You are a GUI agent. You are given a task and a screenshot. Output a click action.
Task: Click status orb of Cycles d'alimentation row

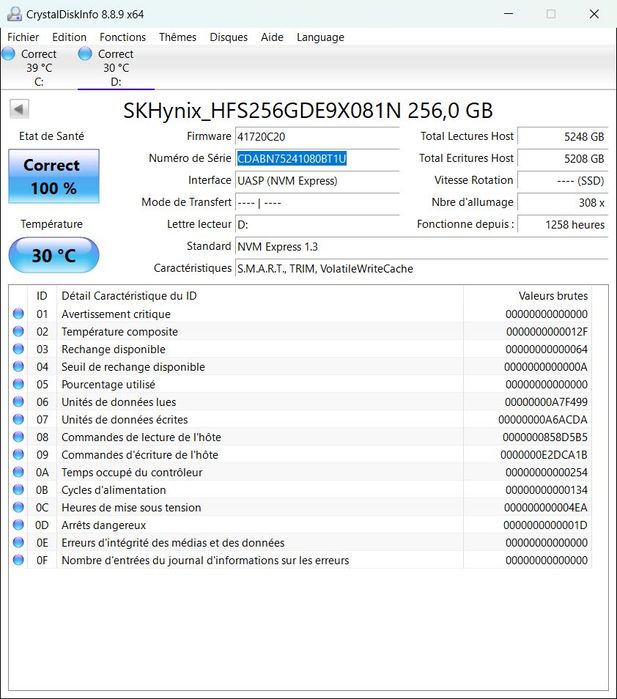click(18, 489)
